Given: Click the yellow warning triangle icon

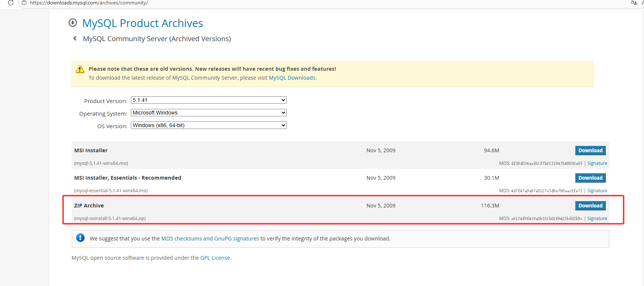Looking at the screenshot, I should 80,69.
